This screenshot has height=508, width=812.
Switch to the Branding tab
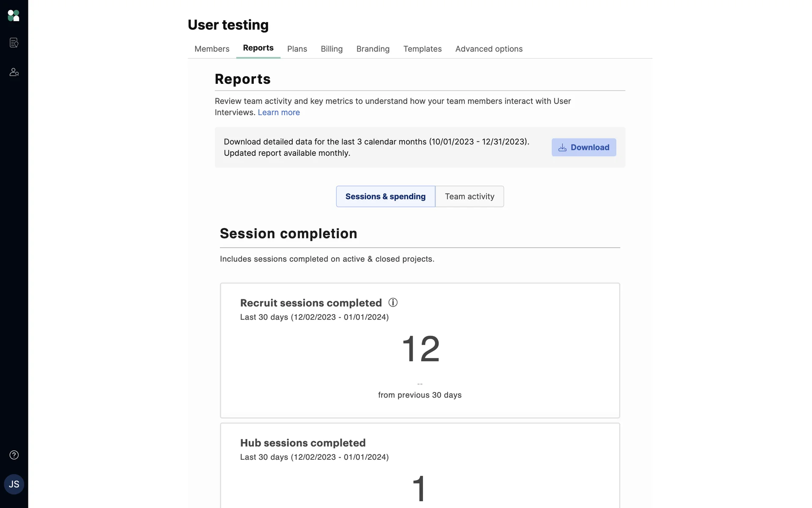(373, 49)
